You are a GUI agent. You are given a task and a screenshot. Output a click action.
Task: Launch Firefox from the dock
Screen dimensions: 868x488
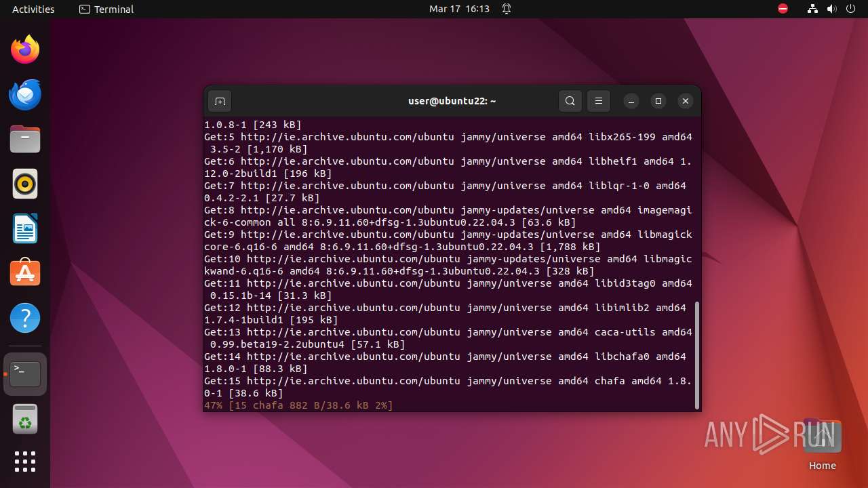25,49
